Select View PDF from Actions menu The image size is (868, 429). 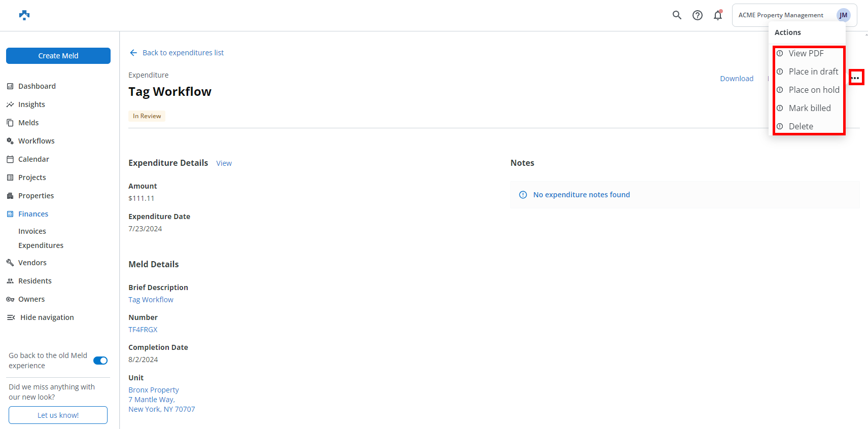click(806, 53)
